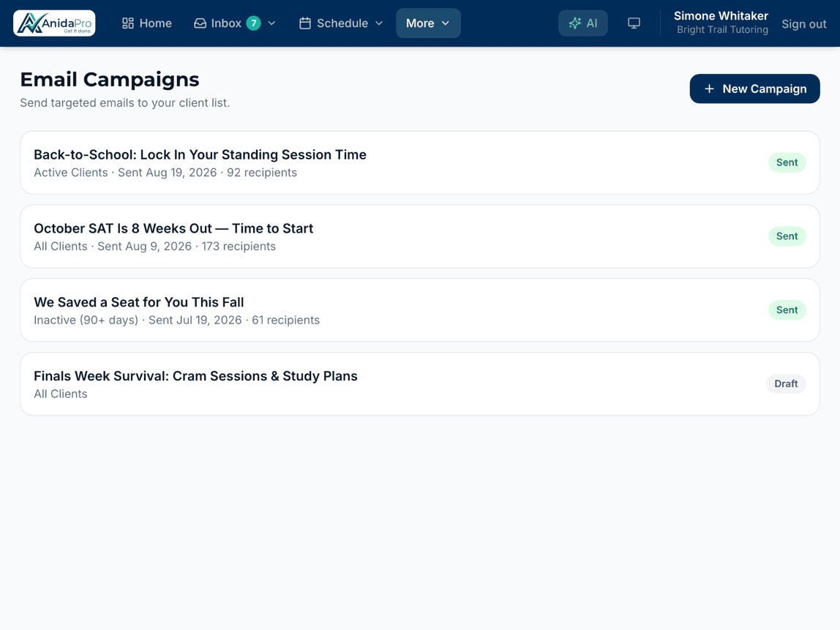Click Bright Trail Tutoring business name
The width and height of the screenshot is (840, 630).
722,30
